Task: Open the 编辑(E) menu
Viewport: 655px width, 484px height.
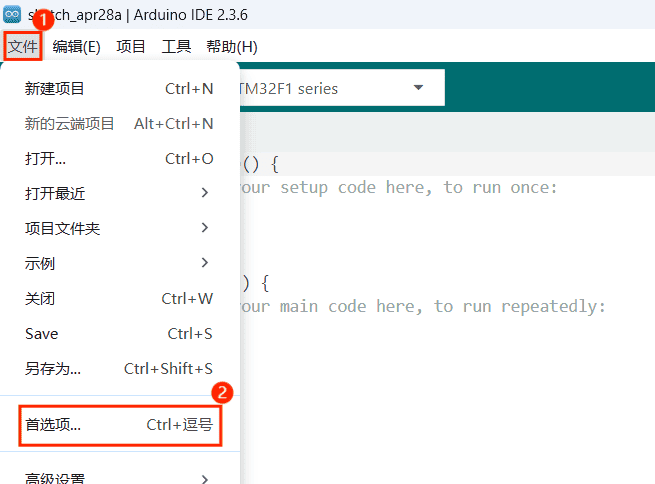Action: (x=76, y=46)
